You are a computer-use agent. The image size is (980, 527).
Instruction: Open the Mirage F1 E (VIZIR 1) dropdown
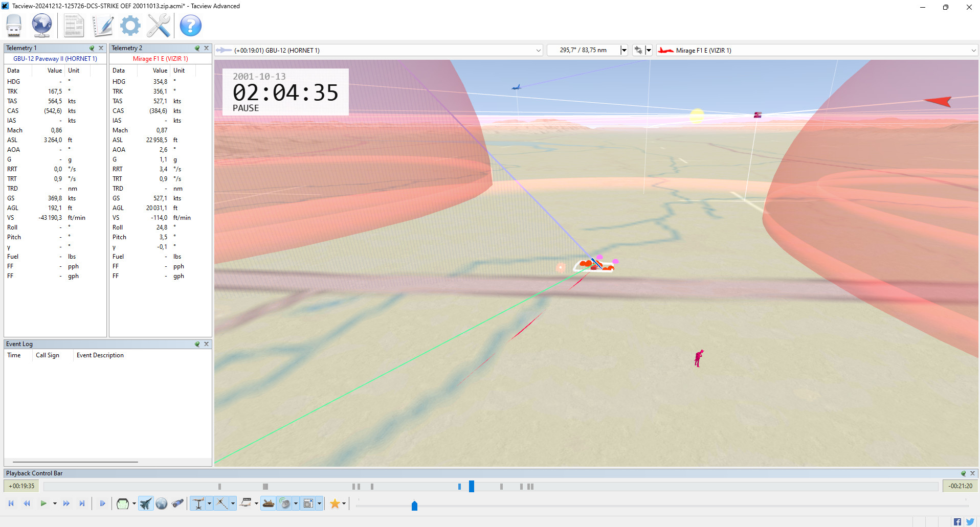tap(973, 51)
